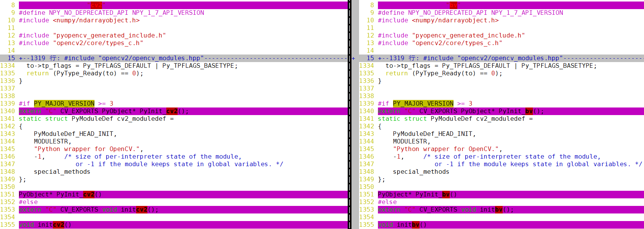Click global variables comment line, right pane
644x229 pixels.
point(539,164)
